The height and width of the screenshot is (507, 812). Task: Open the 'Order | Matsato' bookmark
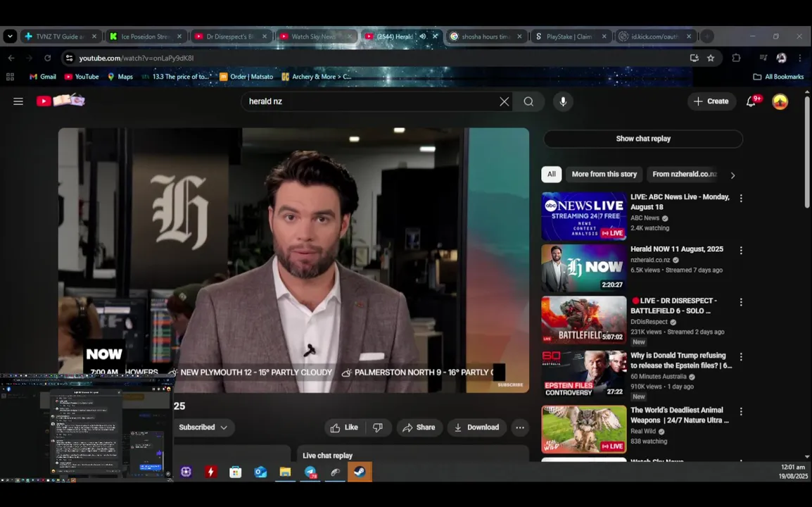[x=246, y=77]
